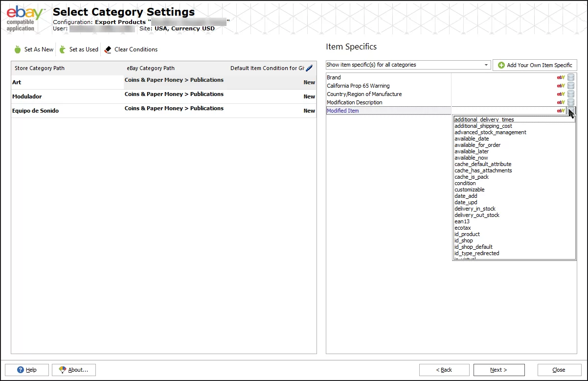Click the pencil edit icon in column header

(309, 68)
